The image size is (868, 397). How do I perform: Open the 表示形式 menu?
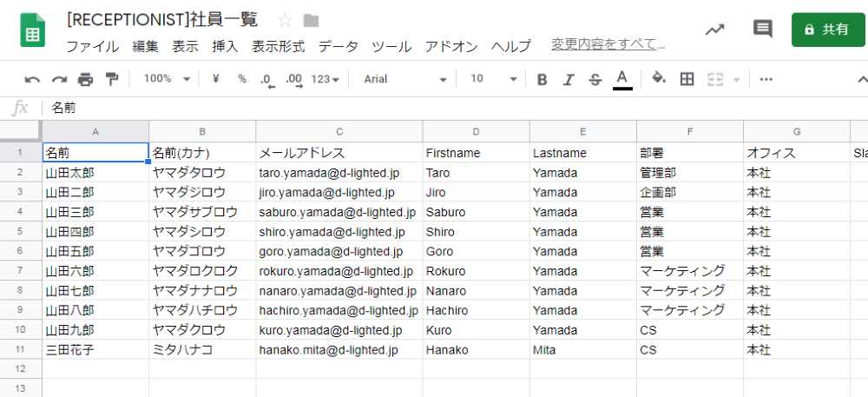point(278,46)
